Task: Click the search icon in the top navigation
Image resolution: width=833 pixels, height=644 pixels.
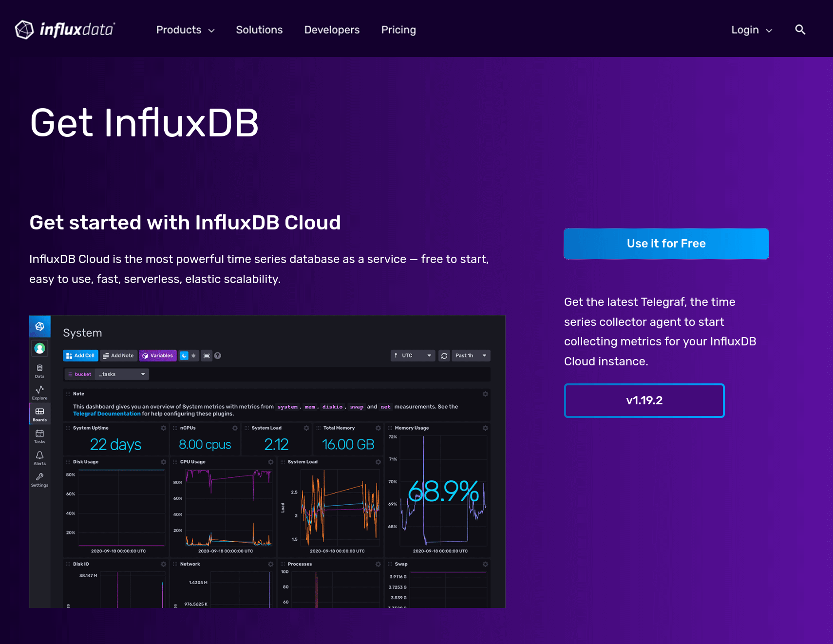Action: coord(800,30)
